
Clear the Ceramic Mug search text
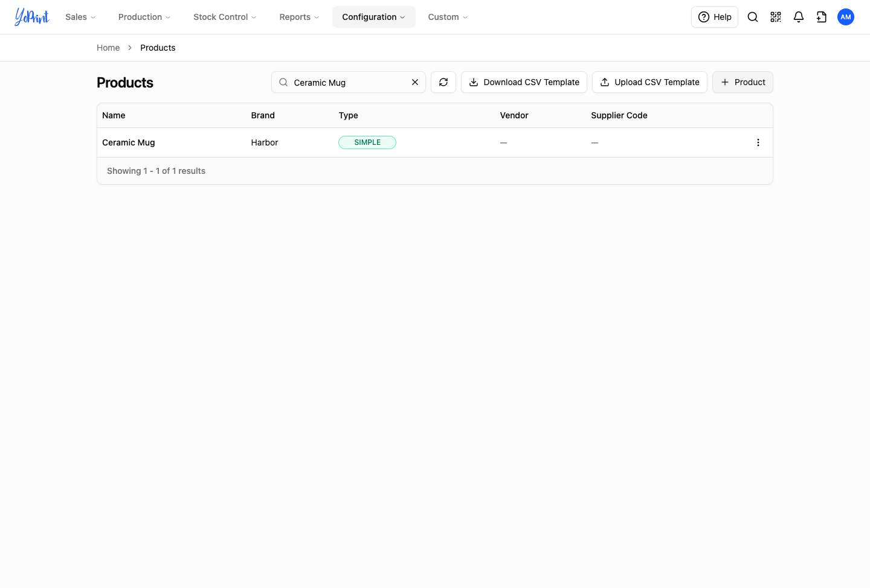click(415, 82)
